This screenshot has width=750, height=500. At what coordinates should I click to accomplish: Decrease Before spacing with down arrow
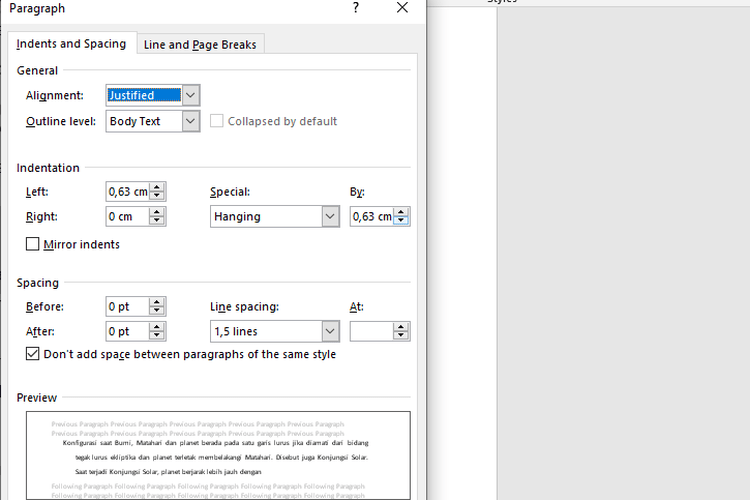point(157,311)
